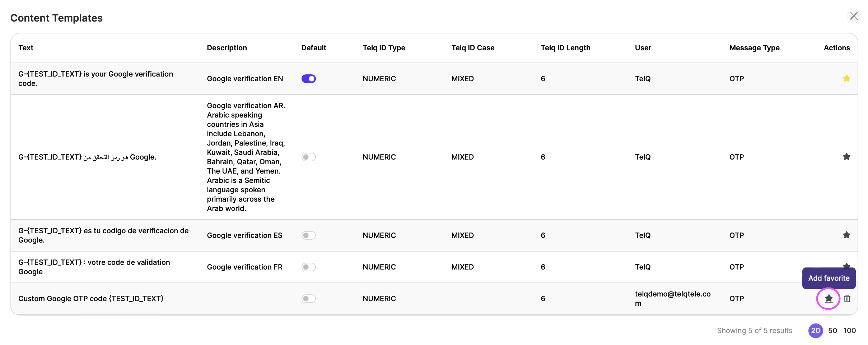This screenshot has width=868, height=345.
Task: Delete the Custom Google OTP code template
Action: [847, 298]
